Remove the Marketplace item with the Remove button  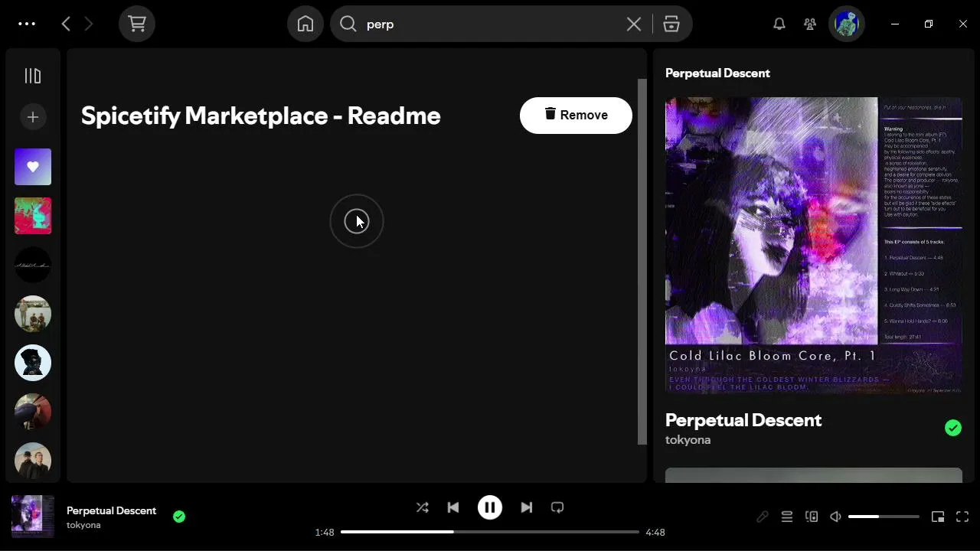(x=576, y=115)
